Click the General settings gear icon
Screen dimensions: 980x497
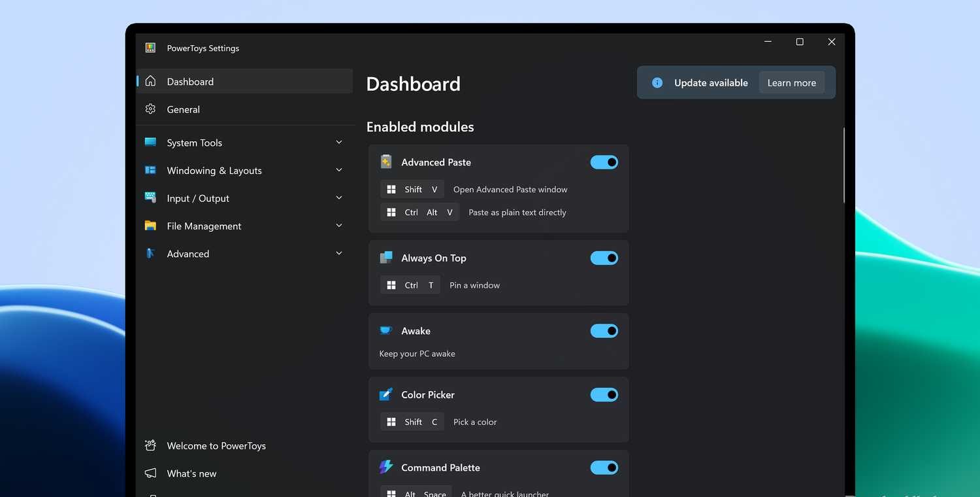point(151,109)
